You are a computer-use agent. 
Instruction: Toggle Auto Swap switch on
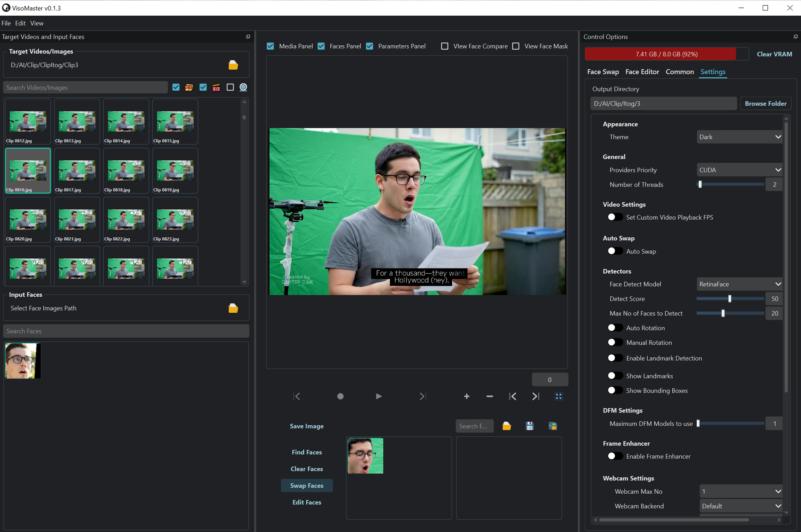[x=615, y=251]
